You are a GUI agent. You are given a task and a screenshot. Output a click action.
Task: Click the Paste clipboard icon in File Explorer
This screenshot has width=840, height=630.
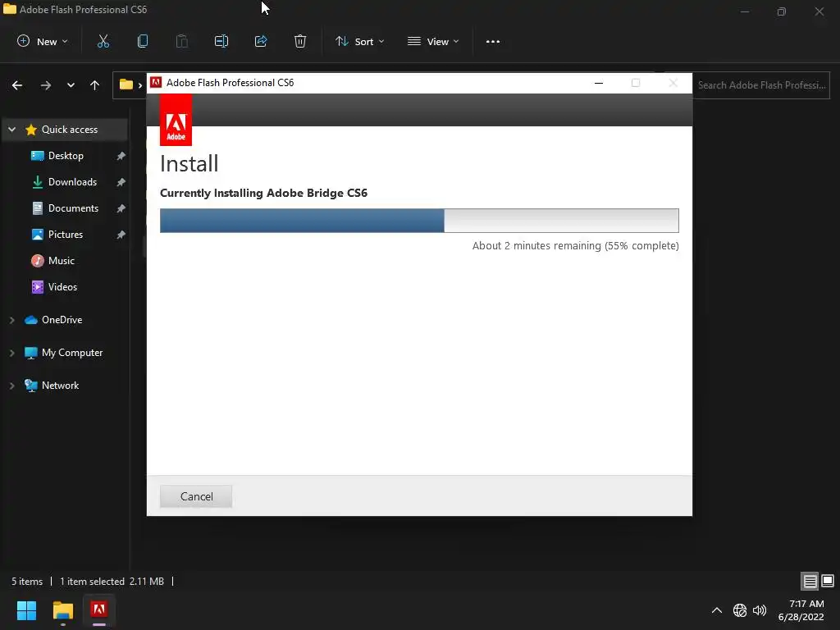coord(181,41)
